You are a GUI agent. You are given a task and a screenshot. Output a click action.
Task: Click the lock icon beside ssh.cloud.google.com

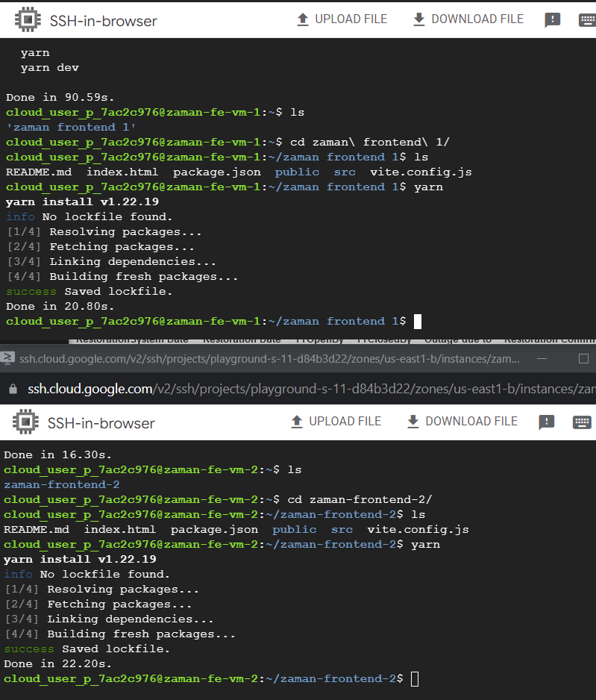(11, 389)
